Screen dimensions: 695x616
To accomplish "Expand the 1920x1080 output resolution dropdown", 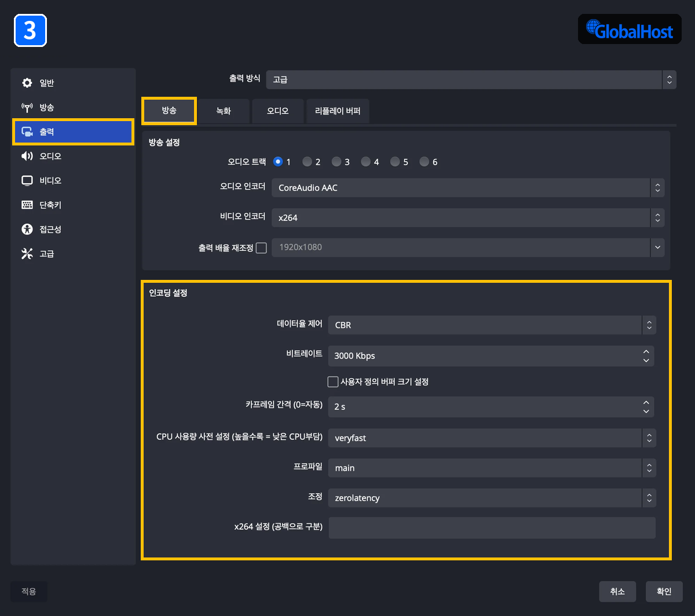I will point(468,247).
